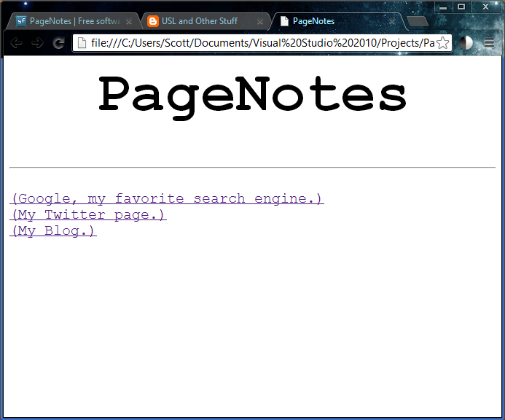This screenshot has height=420, width=505.
Task: Open a new tab with new-tab button
Action: [x=418, y=21]
